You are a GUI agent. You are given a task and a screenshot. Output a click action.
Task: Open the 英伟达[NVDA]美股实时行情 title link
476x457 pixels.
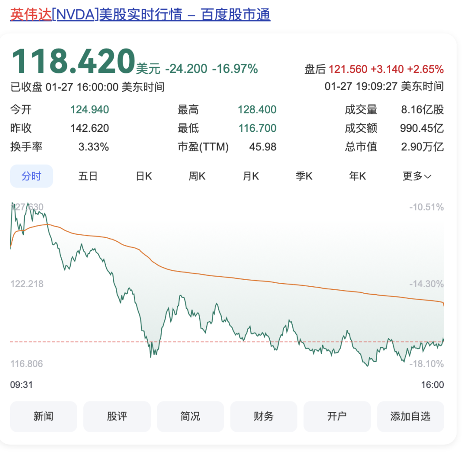click(140, 15)
